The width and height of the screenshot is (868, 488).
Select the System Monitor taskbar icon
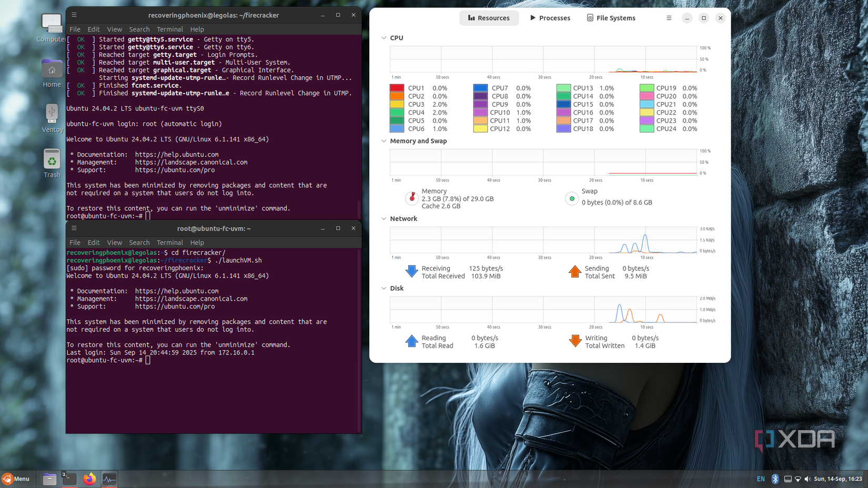pyautogui.click(x=109, y=479)
